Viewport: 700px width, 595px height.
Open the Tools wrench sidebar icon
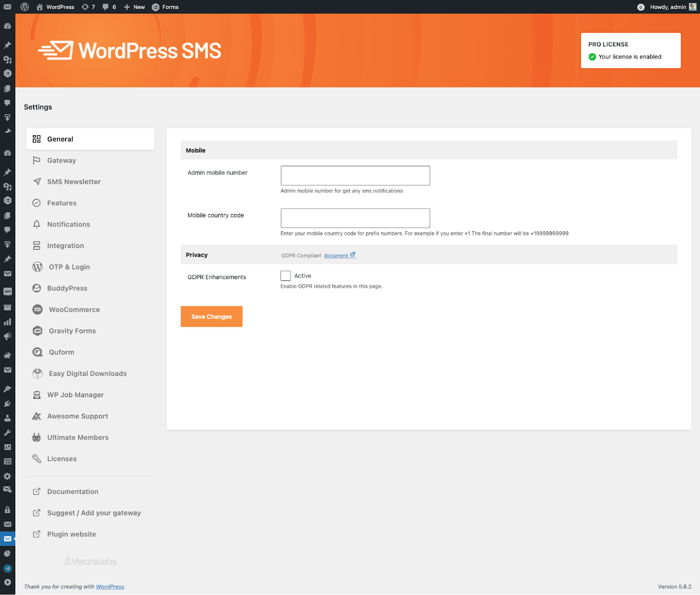[7, 433]
